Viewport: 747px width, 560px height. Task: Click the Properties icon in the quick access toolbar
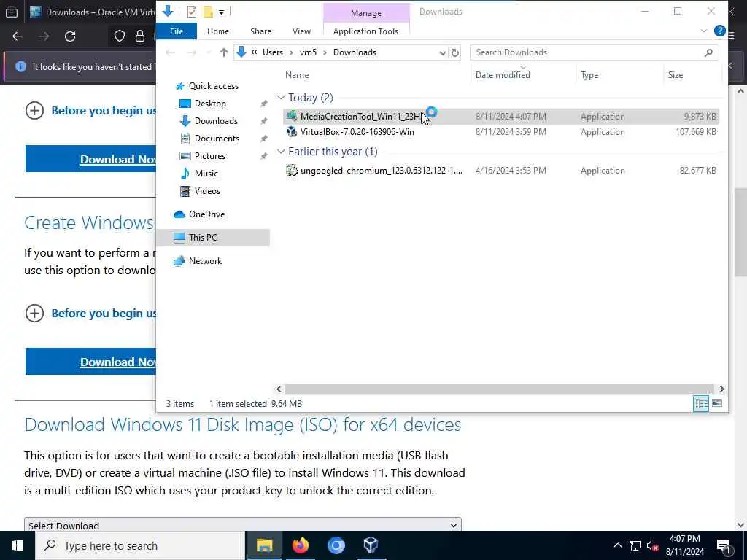[192, 12]
